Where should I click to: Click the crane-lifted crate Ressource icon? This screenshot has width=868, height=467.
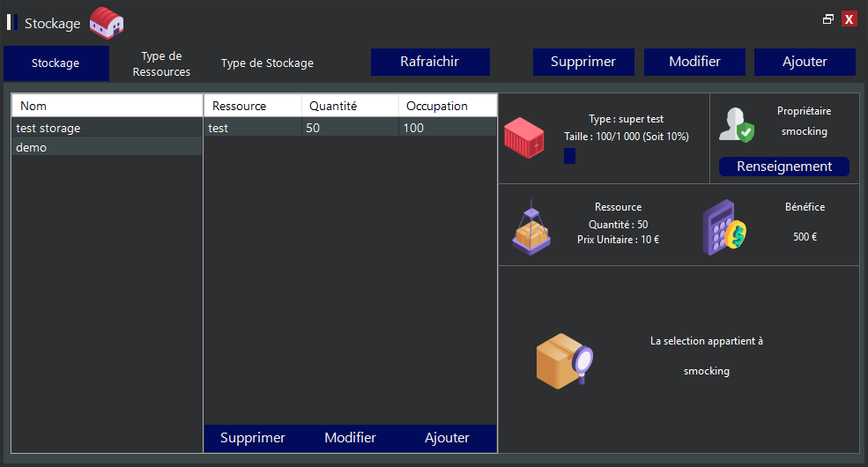[x=531, y=227]
